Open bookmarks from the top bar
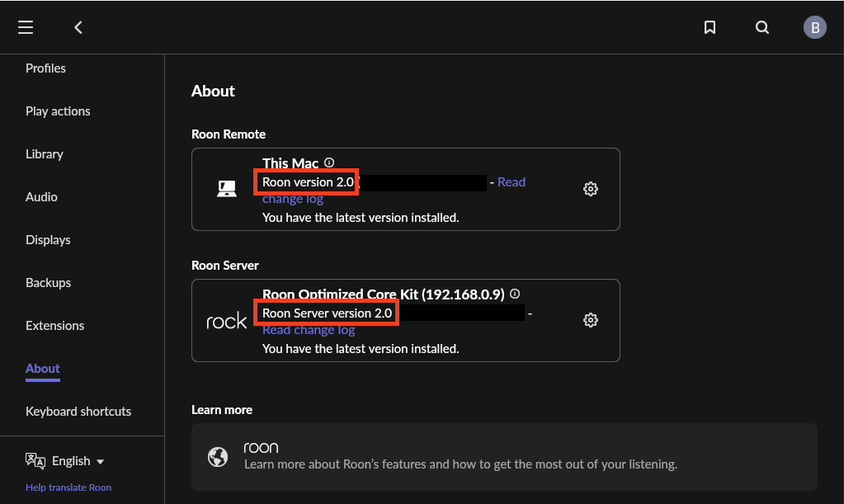 click(710, 27)
